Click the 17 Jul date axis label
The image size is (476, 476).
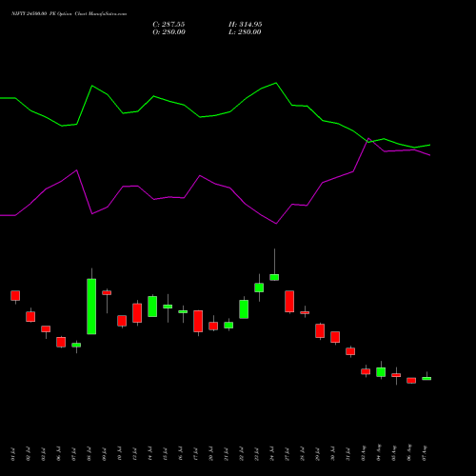196,454
